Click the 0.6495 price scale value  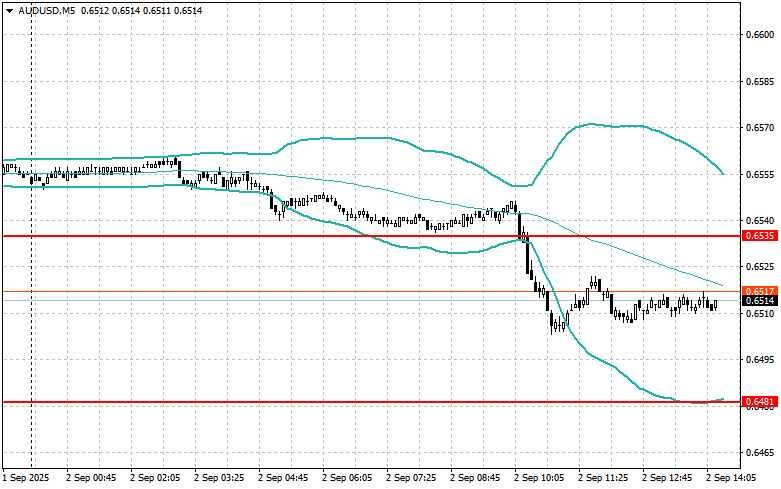[760, 360]
